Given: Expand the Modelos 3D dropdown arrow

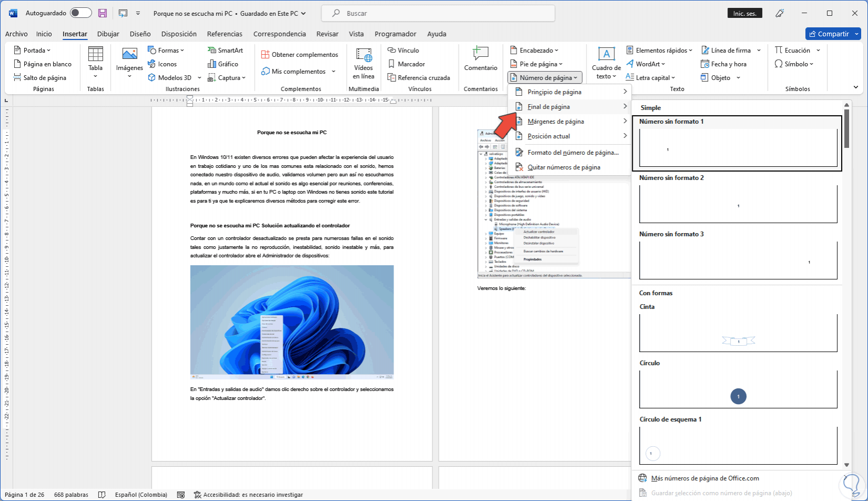Looking at the screenshot, I should click(x=199, y=77).
